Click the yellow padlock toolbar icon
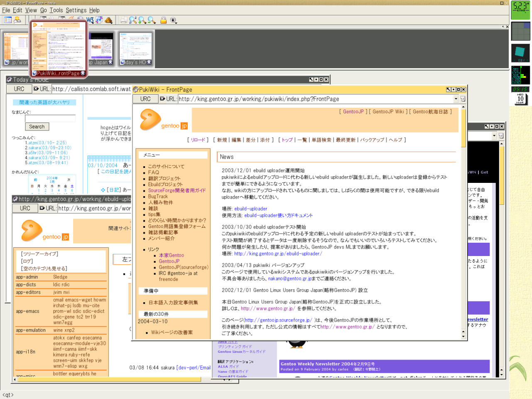Viewport: 532px width, 399px height. [164, 20]
